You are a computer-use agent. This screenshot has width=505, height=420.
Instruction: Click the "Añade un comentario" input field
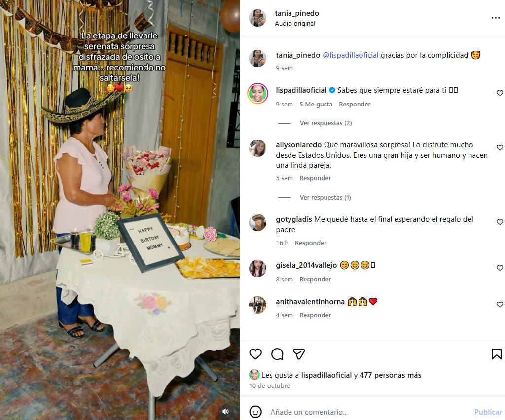[x=365, y=412]
